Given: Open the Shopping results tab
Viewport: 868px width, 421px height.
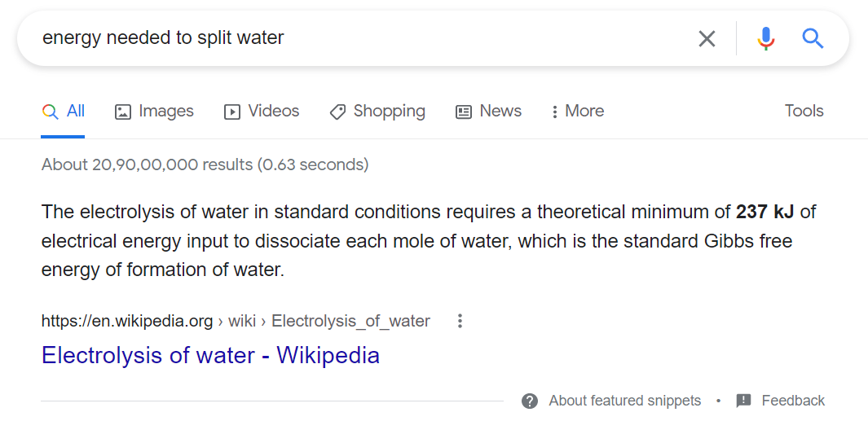Looking at the screenshot, I should [x=377, y=112].
